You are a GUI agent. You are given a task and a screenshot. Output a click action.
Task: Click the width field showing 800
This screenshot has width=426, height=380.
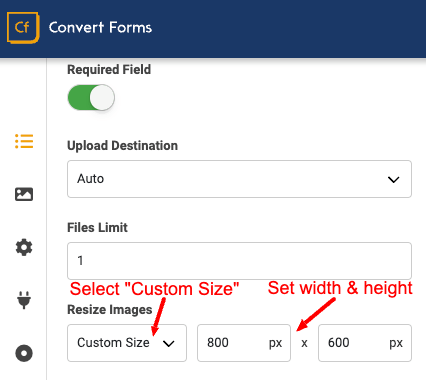click(244, 343)
